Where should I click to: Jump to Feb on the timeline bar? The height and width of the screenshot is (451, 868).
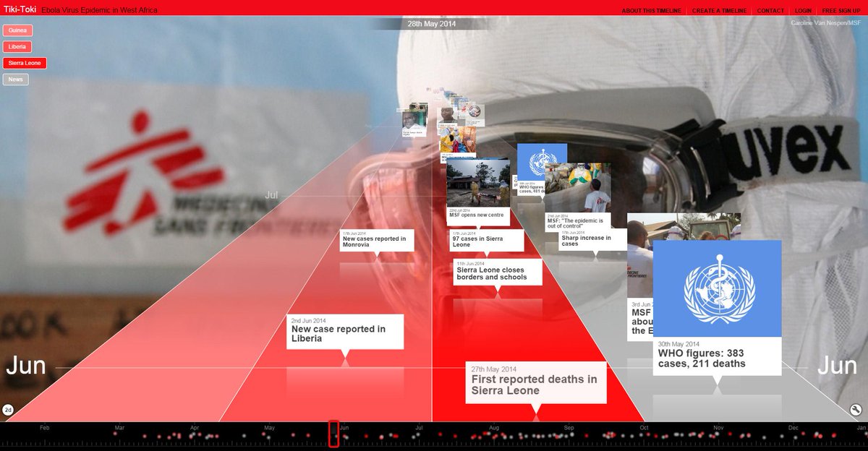point(44,428)
